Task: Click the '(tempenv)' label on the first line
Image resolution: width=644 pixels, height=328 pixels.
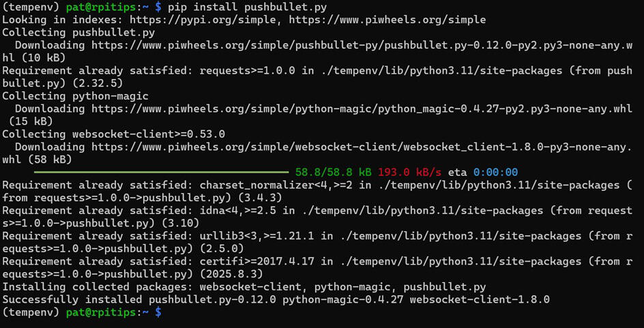Action: point(31,8)
